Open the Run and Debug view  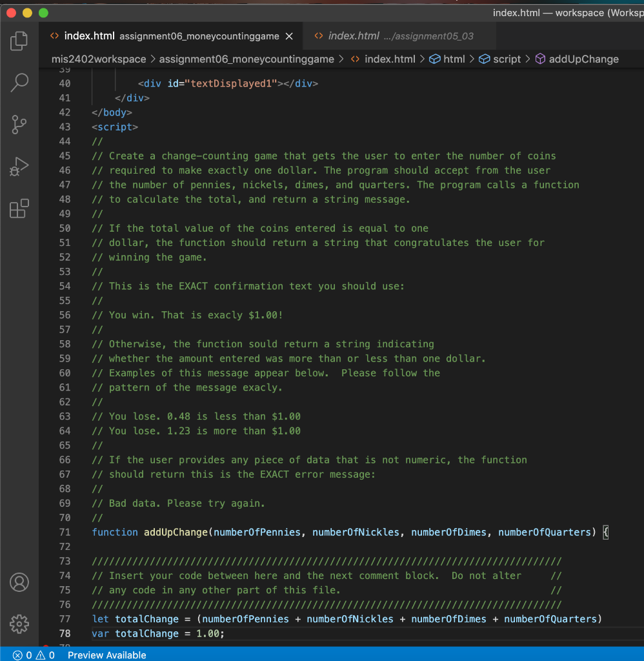point(19,166)
